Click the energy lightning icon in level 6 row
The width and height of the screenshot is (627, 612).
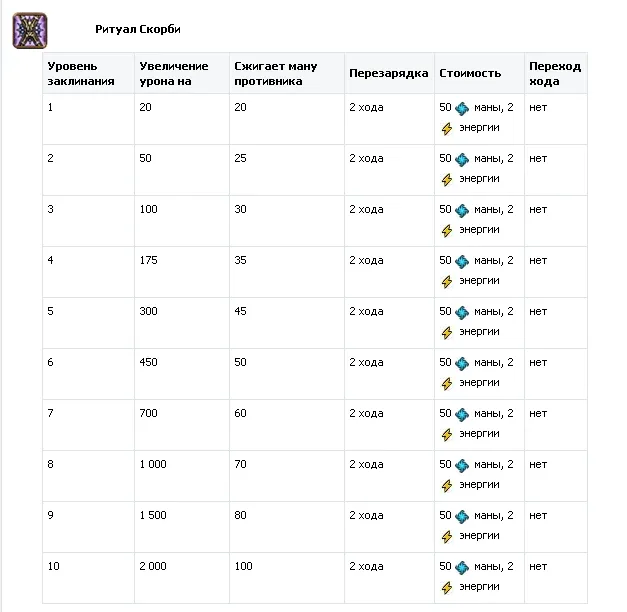(x=447, y=383)
